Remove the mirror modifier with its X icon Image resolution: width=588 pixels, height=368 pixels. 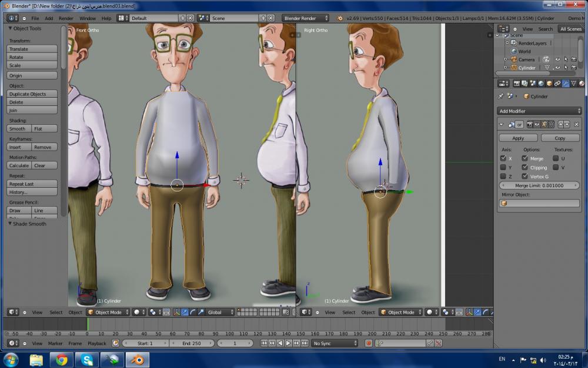pyautogui.click(x=576, y=124)
